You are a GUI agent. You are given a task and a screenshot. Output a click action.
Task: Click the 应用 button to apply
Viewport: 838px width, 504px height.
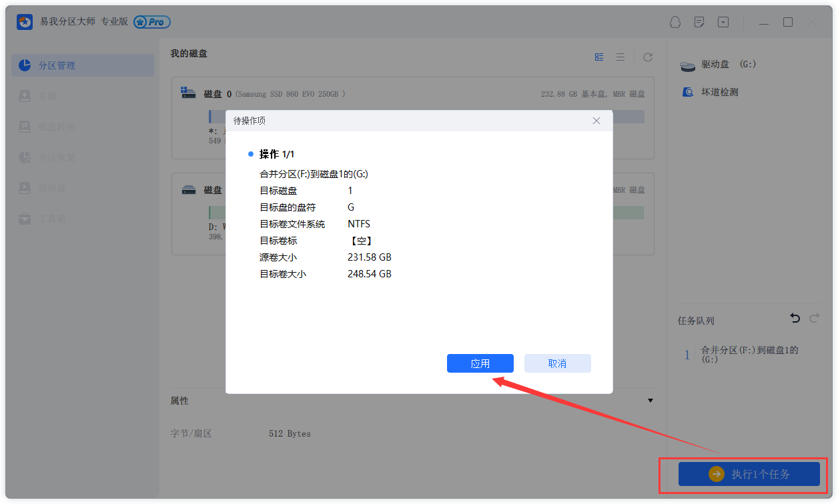(480, 363)
